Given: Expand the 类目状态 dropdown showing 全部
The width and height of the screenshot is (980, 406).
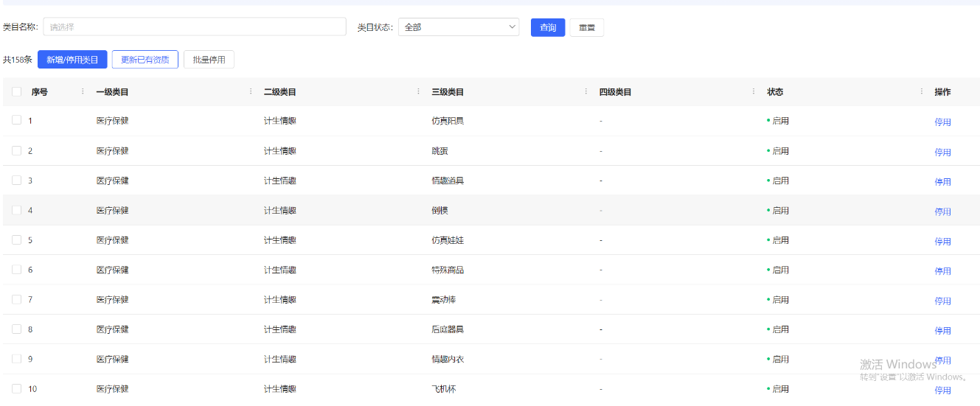Looking at the screenshot, I should pos(459,27).
